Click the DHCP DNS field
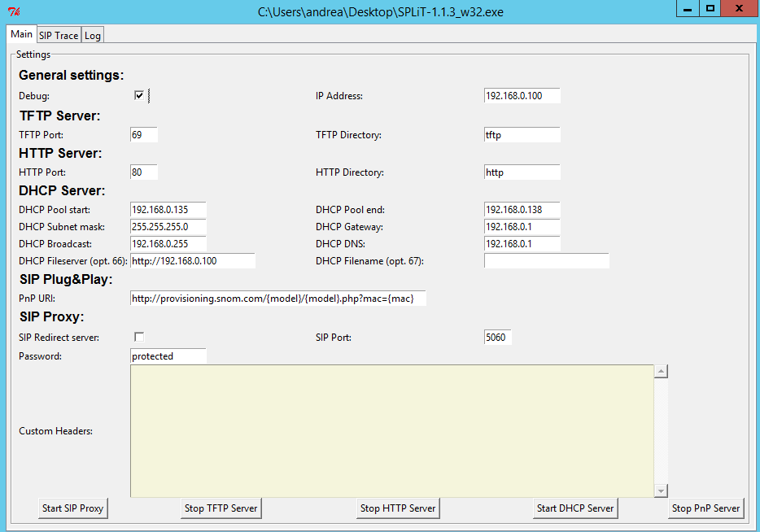Image resolution: width=760 pixels, height=532 pixels. tap(522, 243)
